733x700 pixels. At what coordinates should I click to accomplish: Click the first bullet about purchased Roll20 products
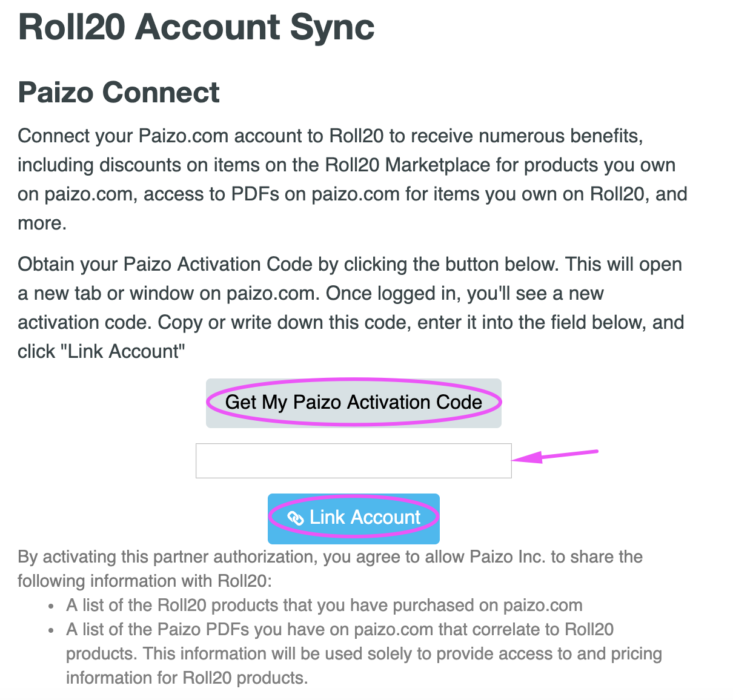pyautogui.click(x=324, y=606)
